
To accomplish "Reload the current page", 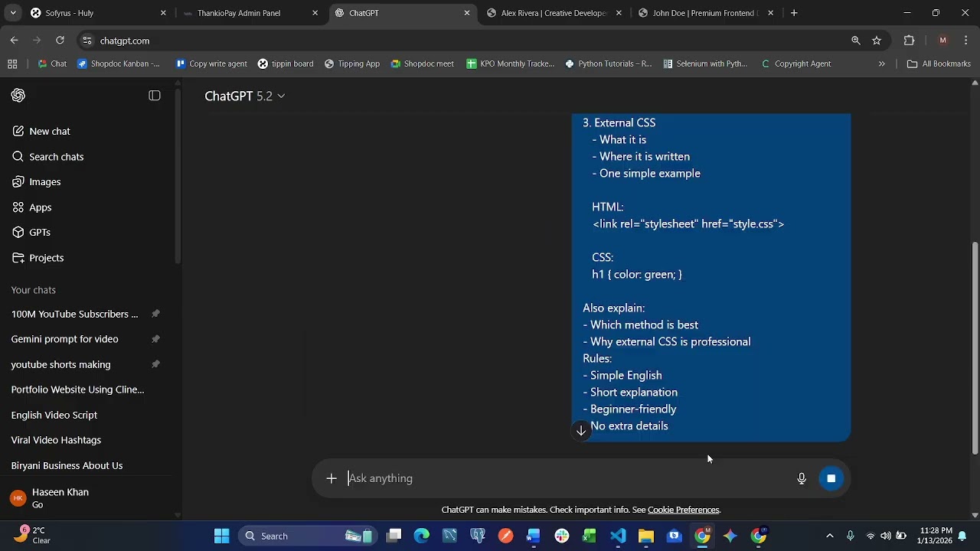I will 60,41.
